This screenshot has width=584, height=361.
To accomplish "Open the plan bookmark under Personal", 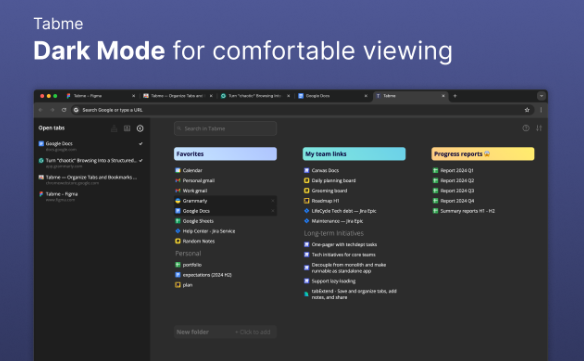I will coord(187,285).
